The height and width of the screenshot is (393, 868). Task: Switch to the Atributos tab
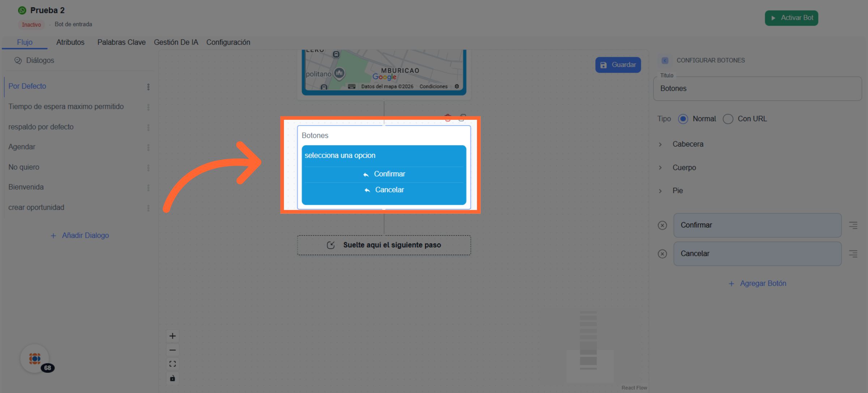coord(70,42)
